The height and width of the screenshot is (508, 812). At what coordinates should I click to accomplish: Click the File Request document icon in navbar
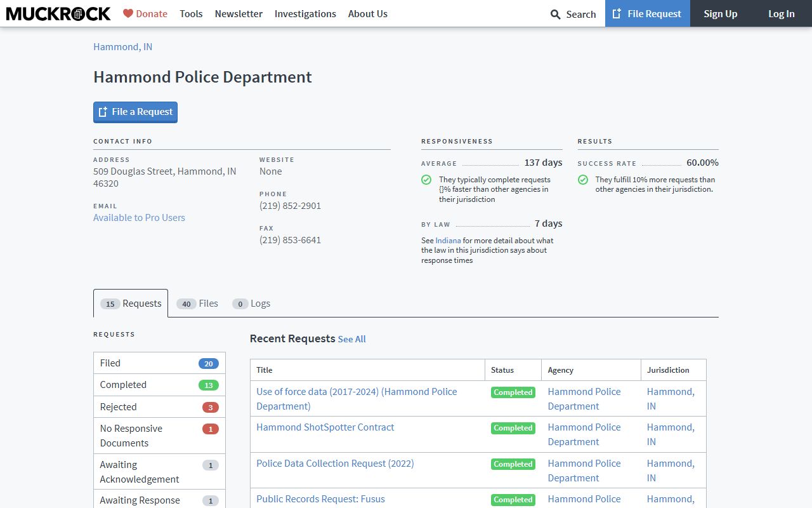[x=617, y=13]
